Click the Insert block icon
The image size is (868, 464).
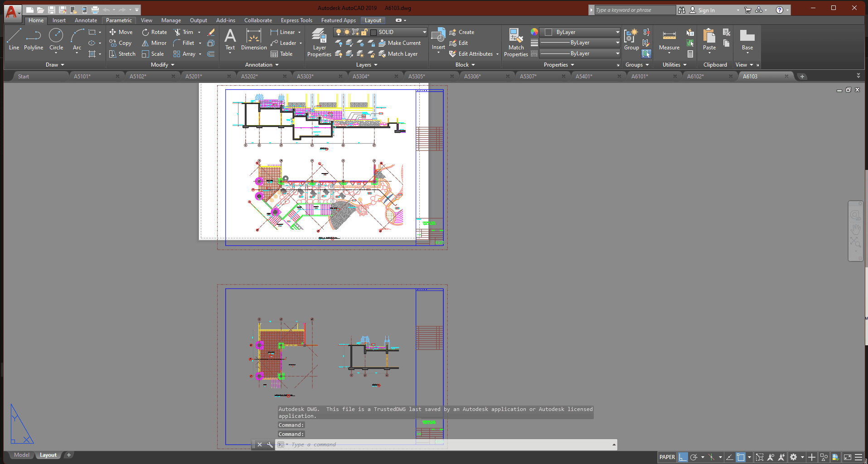pos(438,39)
